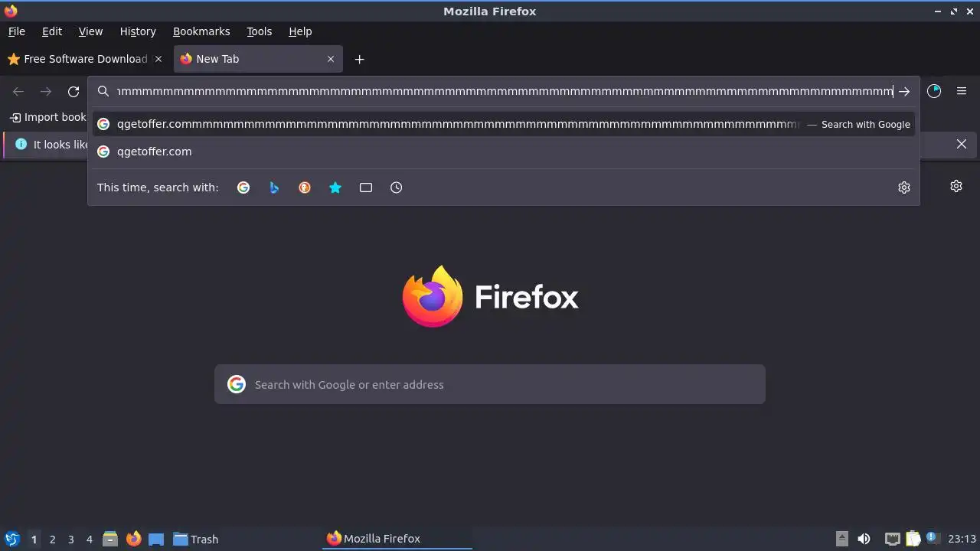Reload the current page

73,92
